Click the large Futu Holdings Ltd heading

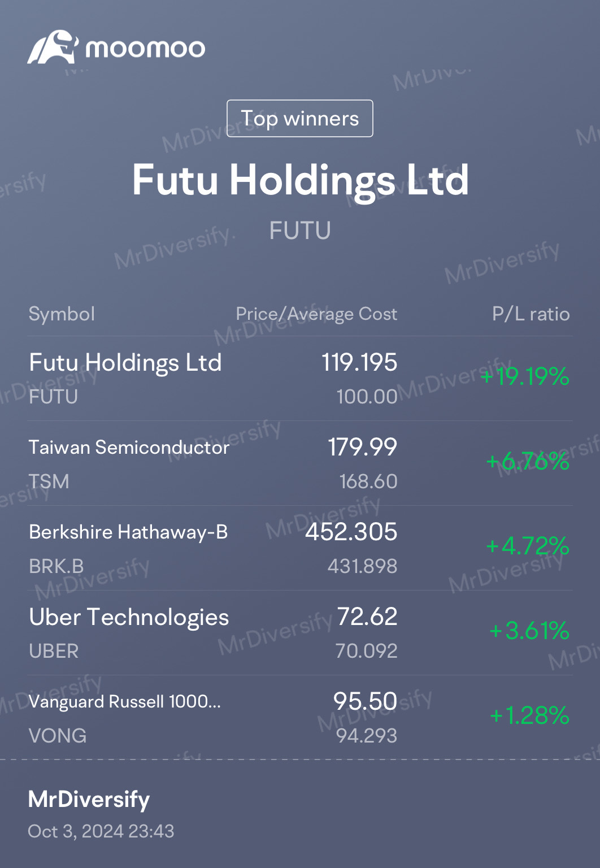(x=300, y=180)
